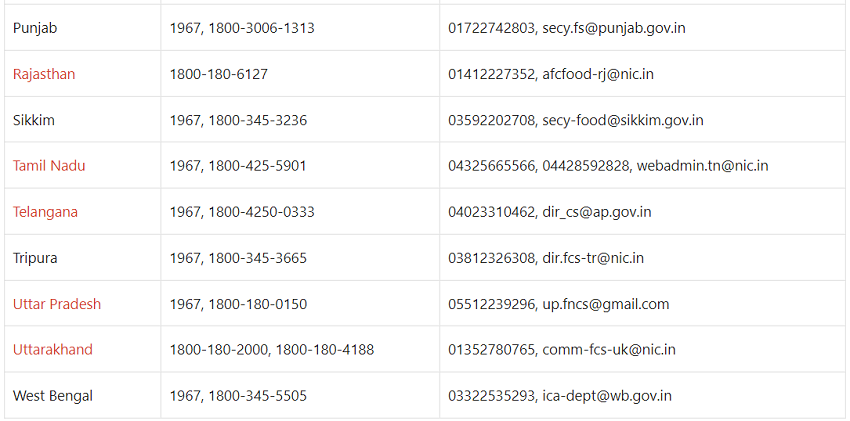850x421 pixels.
Task: Click the afcfood-rj@nic.in contact cell
Action: tap(551, 74)
